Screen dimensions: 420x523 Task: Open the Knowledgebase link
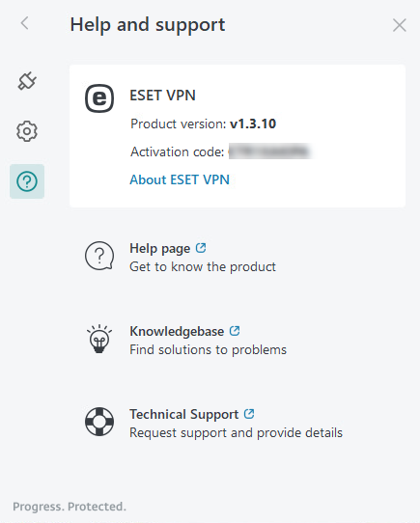[177, 331]
